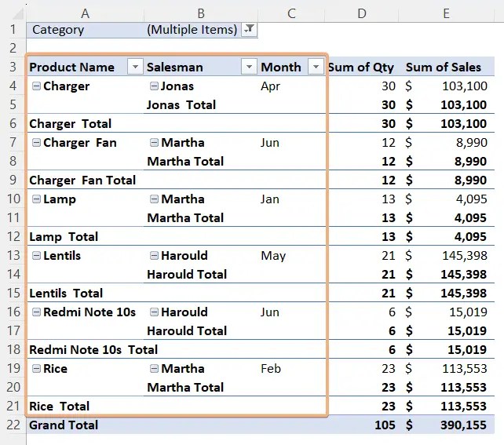504x445 pixels.
Task: Click the Charger Fan Total row label
Action: (82, 181)
